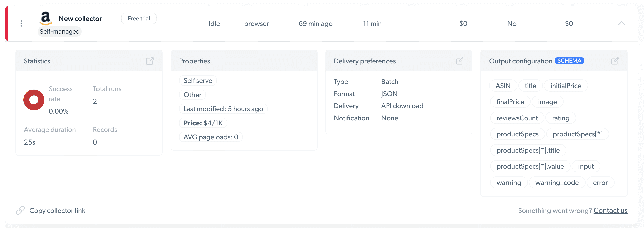Select the Delivery preferences panel header

(x=365, y=61)
